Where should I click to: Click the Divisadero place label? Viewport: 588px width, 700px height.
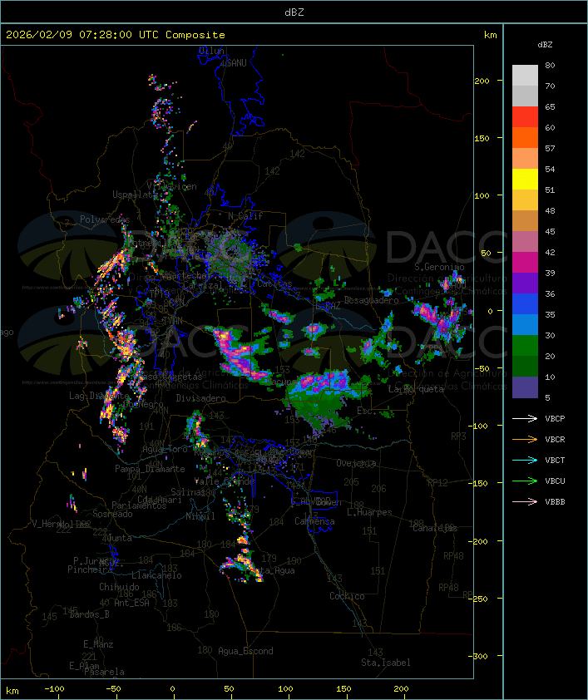click(x=200, y=397)
